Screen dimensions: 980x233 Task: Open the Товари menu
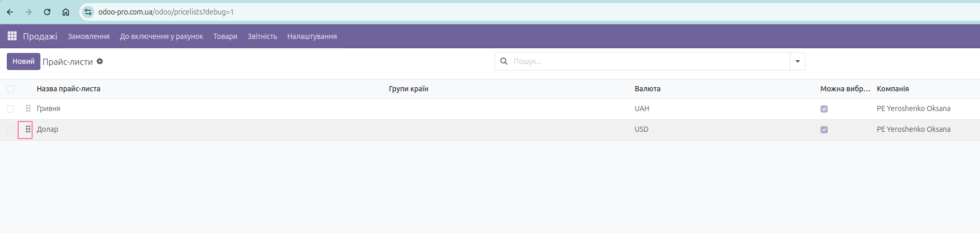point(225,36)
